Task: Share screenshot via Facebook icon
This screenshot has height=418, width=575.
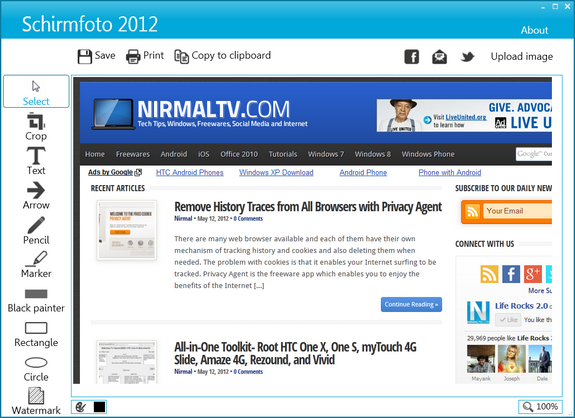Action: coord(412,57)
